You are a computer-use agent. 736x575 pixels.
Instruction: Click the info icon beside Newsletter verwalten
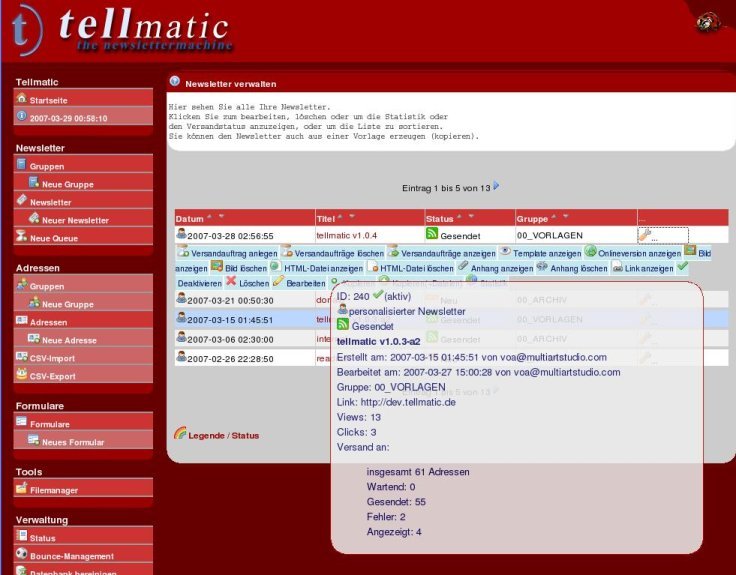pos(175,81)
